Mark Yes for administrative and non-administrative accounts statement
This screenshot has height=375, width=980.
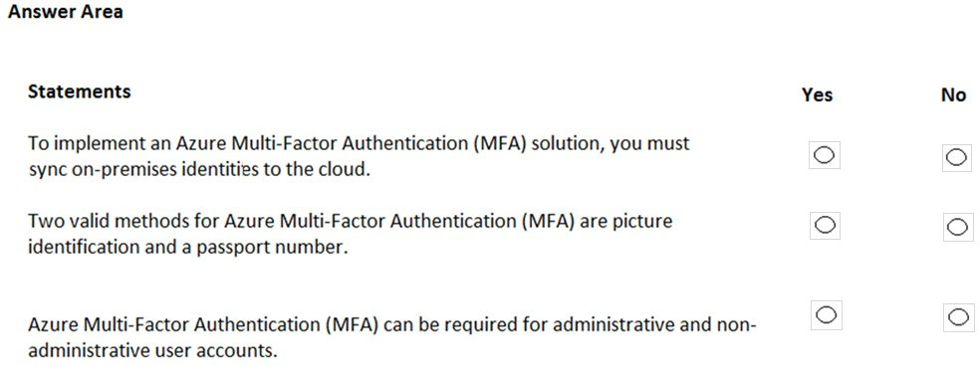(827, 315)
